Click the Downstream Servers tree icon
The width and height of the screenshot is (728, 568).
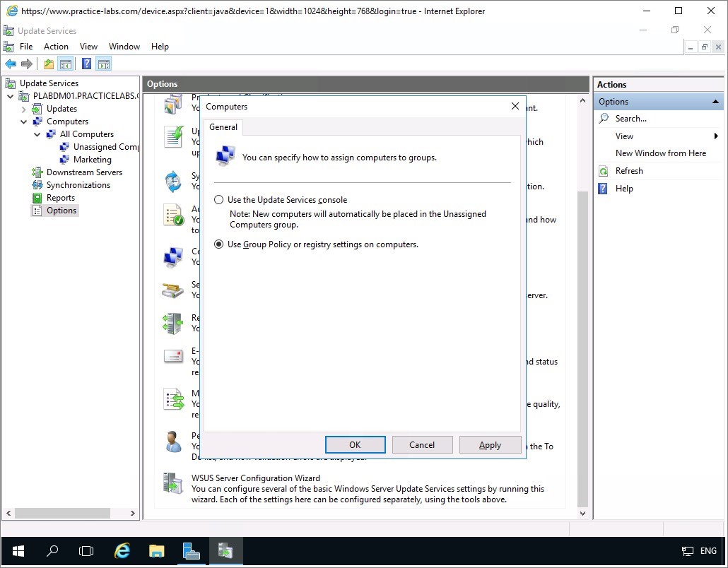pyautogui.click(x=37, y=172)
